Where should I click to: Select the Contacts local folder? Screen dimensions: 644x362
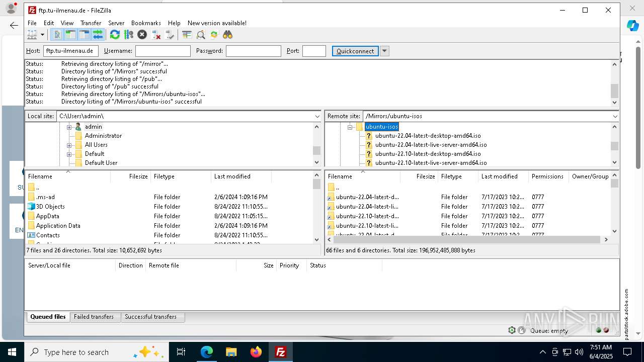(48, 235)
